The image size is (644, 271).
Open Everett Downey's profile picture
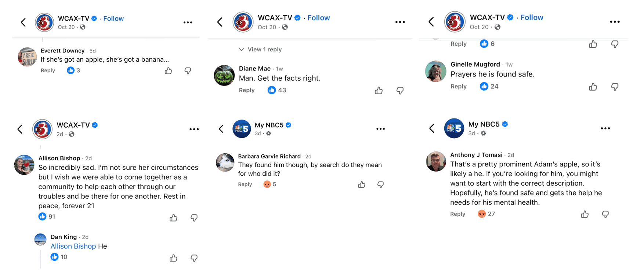[x=27, y=57]
